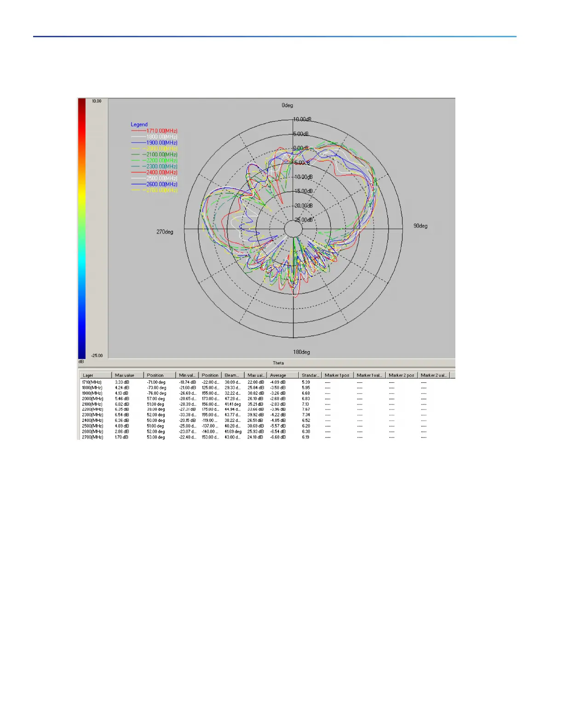Image resolution: width=563 pixels, height=728 pixels.
Task: Click the -18.74 dB min value cell
Action: 188,382
